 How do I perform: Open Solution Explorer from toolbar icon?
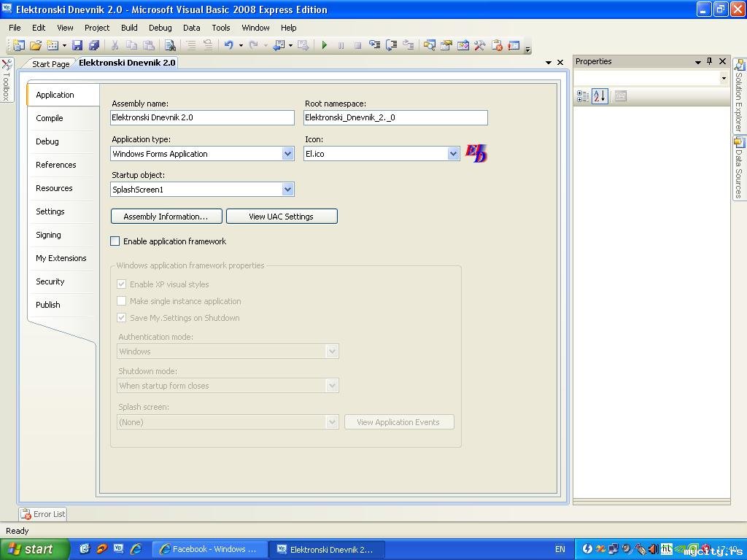tap(429, 45)
